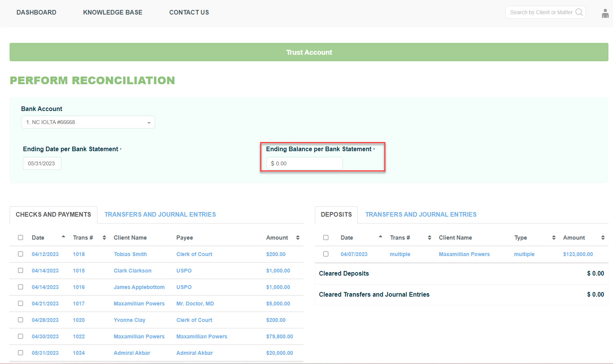Navigate to Knowledge Base

tap(113, 12)
